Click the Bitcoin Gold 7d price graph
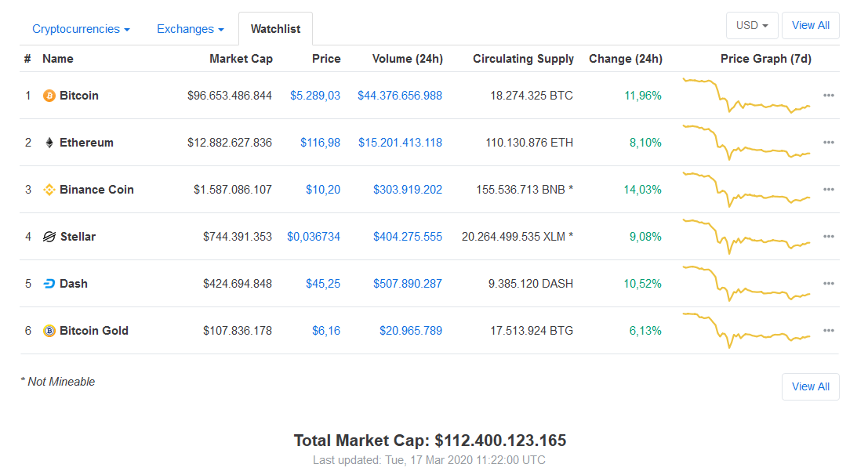Viewport: 868px width, 475px height. click(746, 331)
